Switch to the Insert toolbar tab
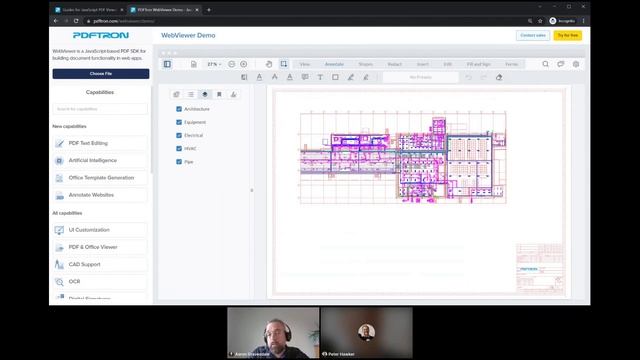640x360 pixels. pos(423,64)
